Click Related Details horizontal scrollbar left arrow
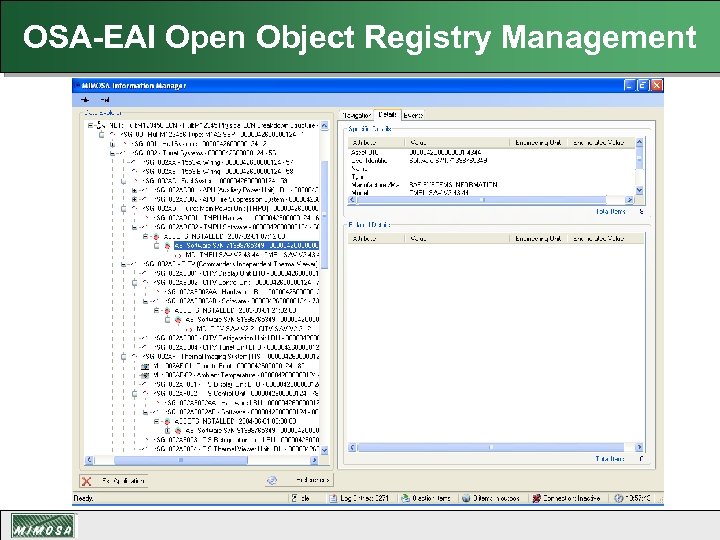This screenshot has height=540, width=720. [352, 447]
